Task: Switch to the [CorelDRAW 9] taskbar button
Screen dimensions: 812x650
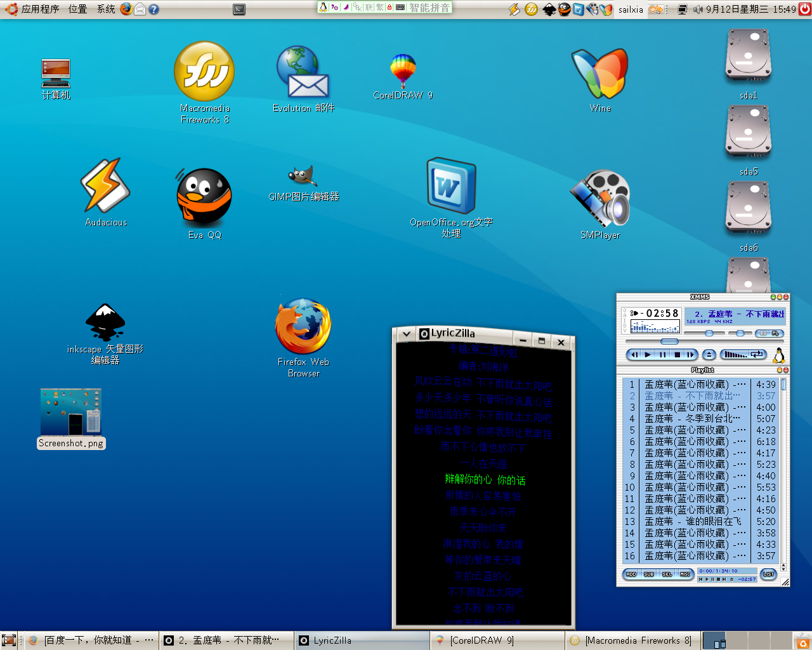Action: coord(497,640)
